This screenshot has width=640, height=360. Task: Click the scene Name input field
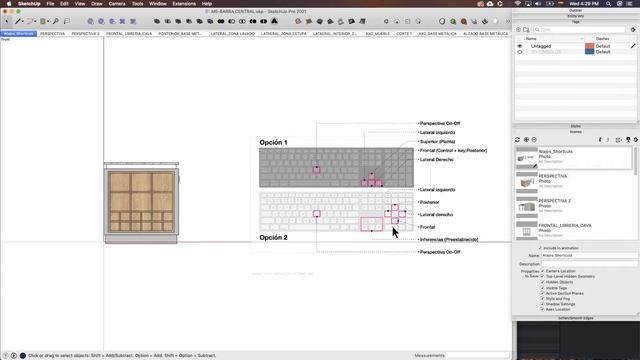(589, 256)
